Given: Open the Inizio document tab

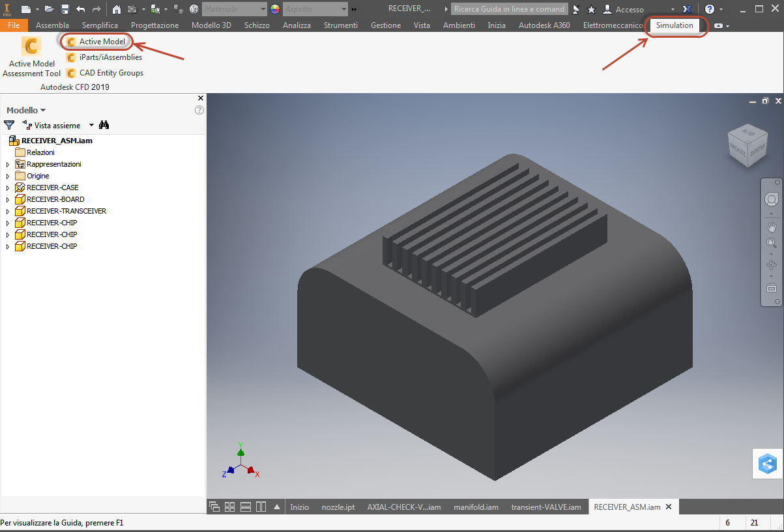Looking at the screenshot, I should 300,507.
